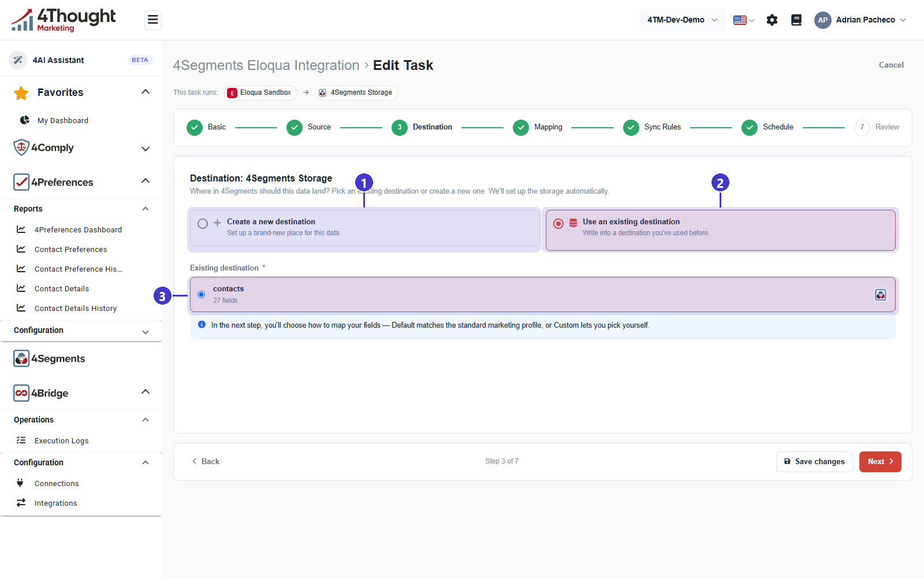Open Integrations page
Viewport: 924px width, 578px height.
(55, 503)
